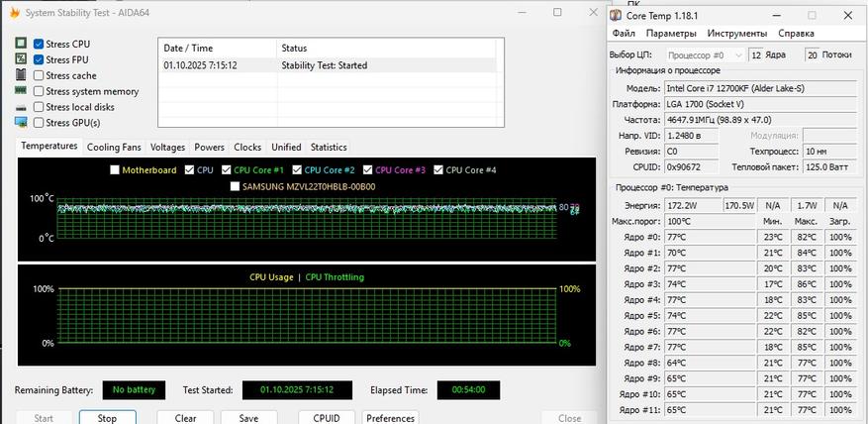The width and height of the screenshot is (868, 424).
Task: Open AIDA64 Preferences
Action: point(390,417)
